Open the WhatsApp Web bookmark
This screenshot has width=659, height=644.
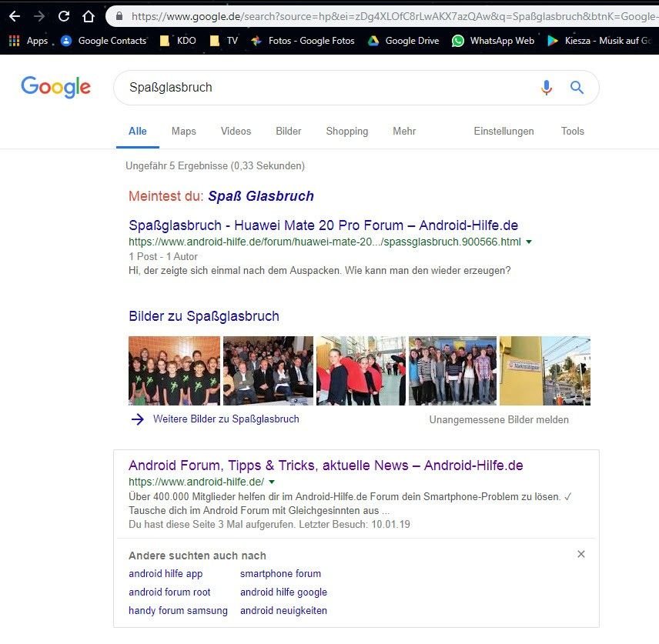pyautogui.click(x=493, y=41)
